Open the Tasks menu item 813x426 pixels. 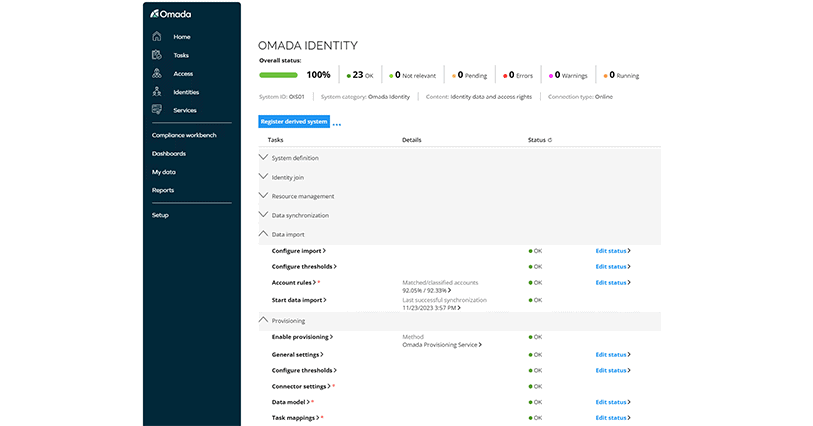pyautogui.click(x=181, y=55)
